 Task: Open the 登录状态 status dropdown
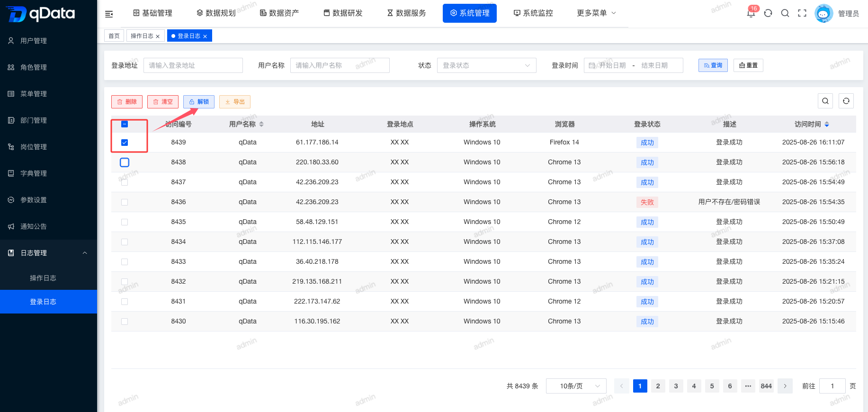pyautogui.click(x=486, y=65)
